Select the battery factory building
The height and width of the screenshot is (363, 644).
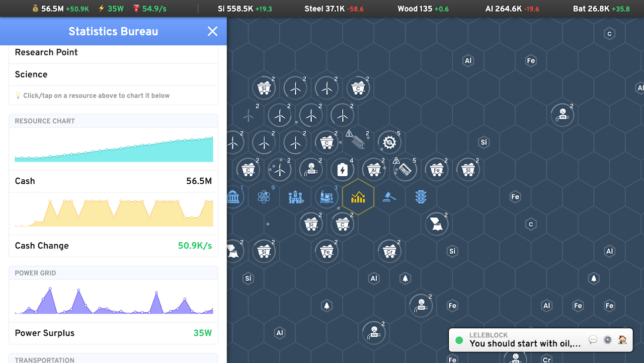coord(343,170)
